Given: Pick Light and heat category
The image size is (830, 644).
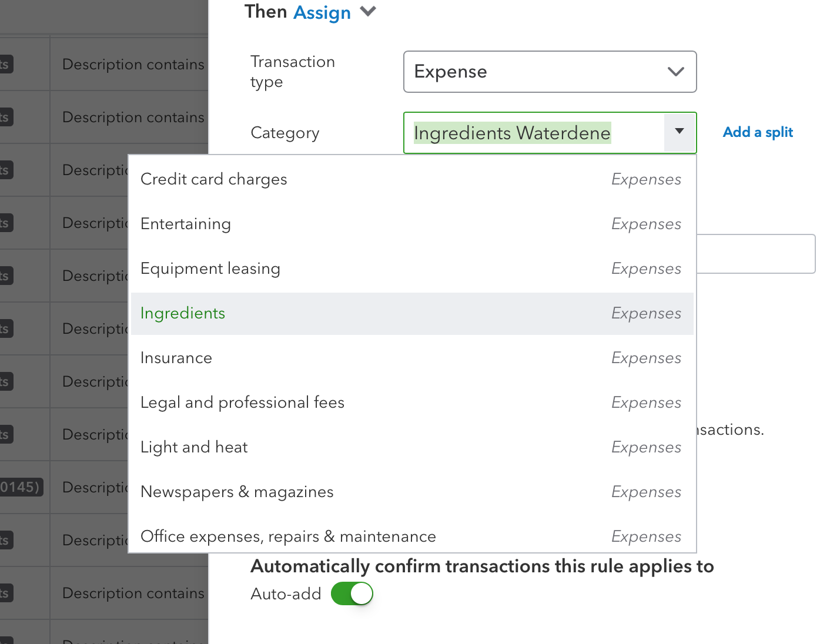Looking at the screenshot, I should click(x=194, y=447).
